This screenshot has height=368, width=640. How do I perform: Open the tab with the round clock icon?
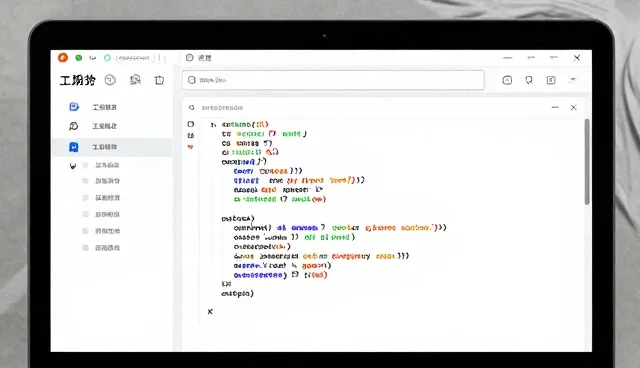click(x=199, y=58)
